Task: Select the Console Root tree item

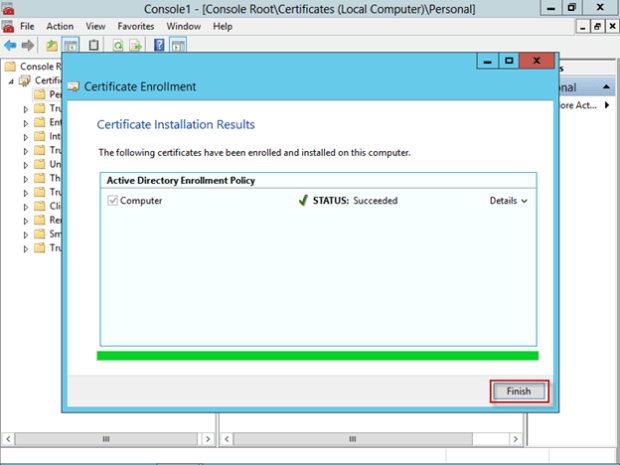Action: pyautogui.click(x=38, y=67)
